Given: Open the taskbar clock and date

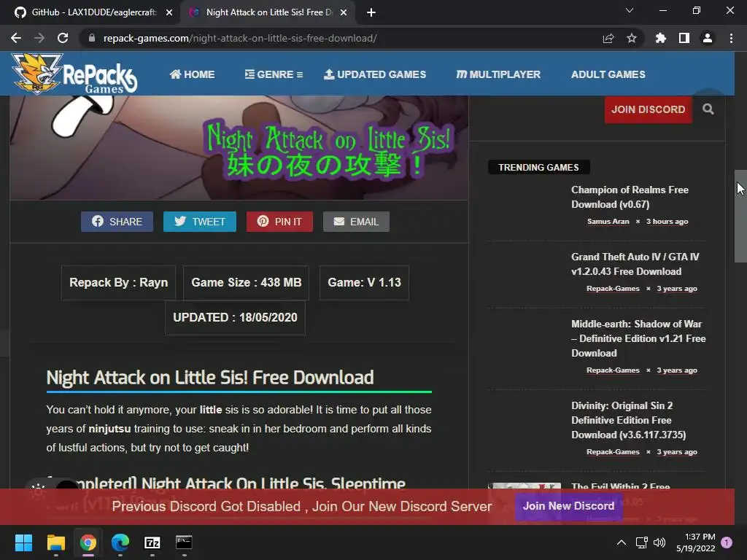Looking at the screenshot, I should (695, 542).
